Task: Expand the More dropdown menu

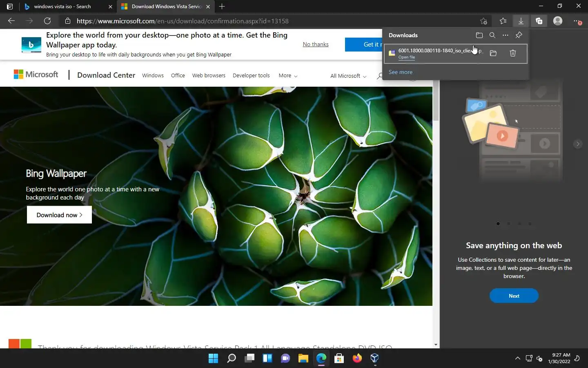Action: pos(288,76)
